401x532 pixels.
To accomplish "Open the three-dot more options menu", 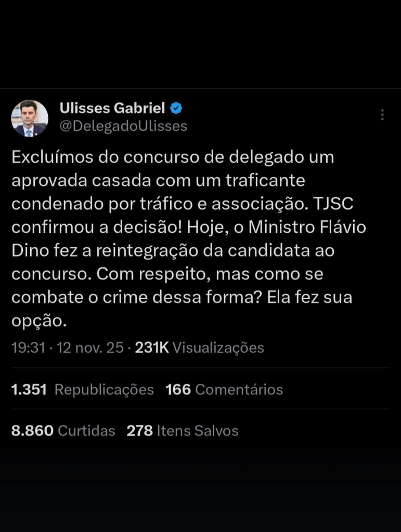I will (x=382, y=115).
